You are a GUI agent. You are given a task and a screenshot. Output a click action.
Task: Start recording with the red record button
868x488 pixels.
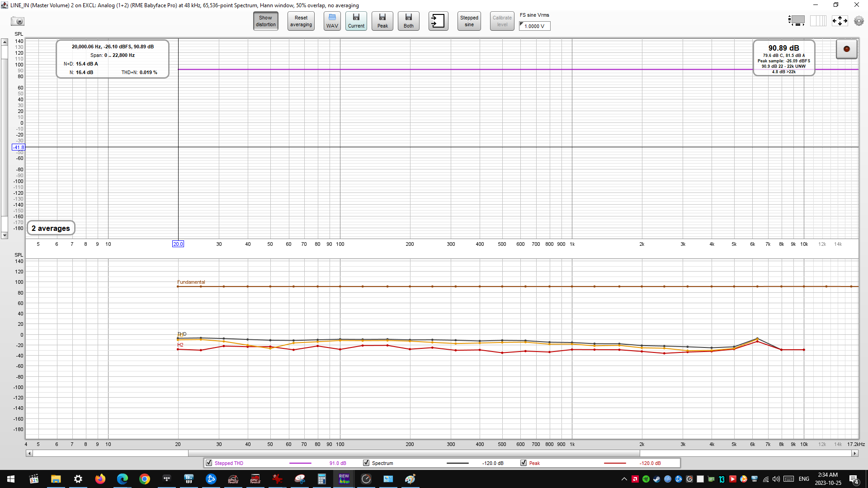[x=847, y=49]
